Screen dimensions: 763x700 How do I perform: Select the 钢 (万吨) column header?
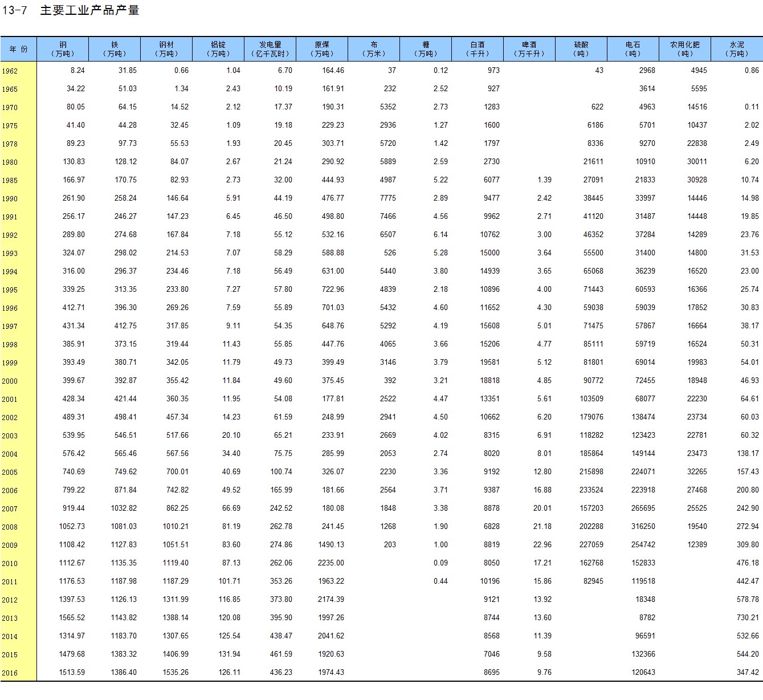pos(63,49)
